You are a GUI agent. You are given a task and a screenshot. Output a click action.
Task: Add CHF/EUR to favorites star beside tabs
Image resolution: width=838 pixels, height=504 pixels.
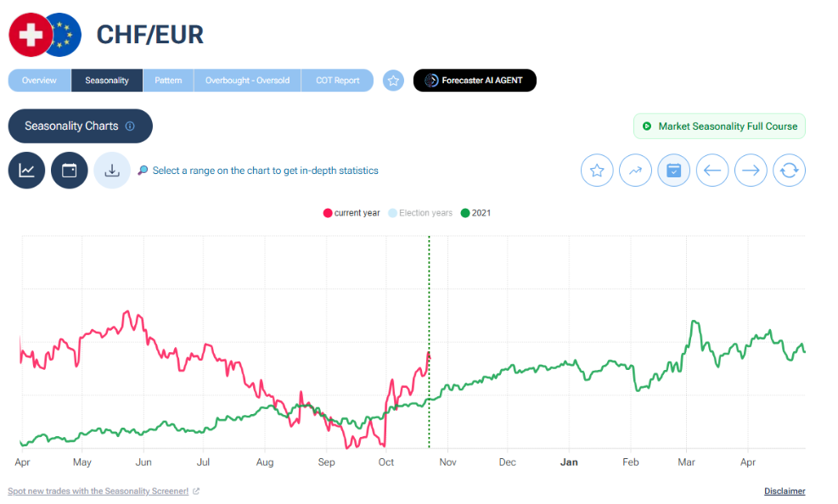393,81
